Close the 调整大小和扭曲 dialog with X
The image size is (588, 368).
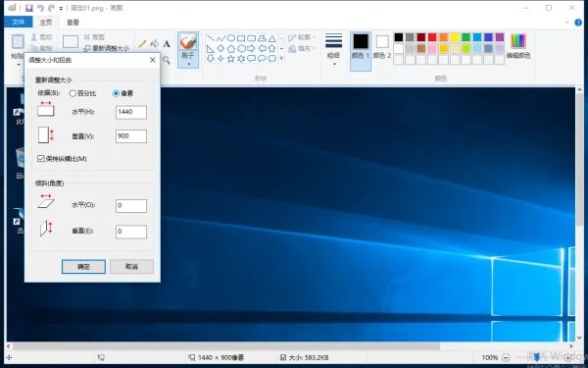[153, 60]
